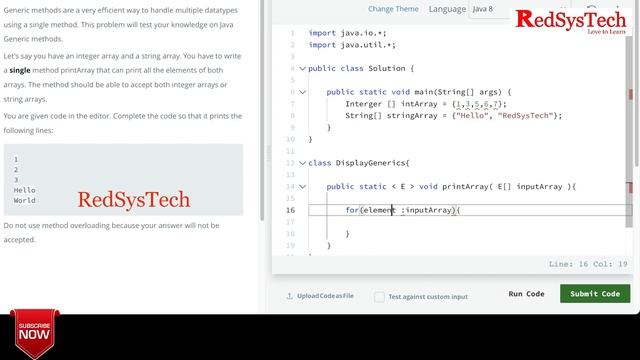Enable Test against custom input checkbox
The width and height of the screenshot is (640, 360).
click(379, 297)
